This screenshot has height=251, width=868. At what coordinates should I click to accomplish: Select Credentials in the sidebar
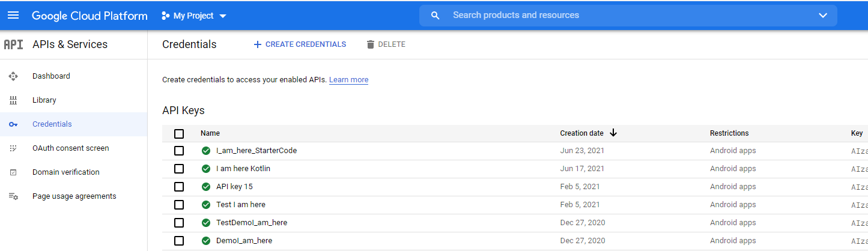[x=52, y=124]
